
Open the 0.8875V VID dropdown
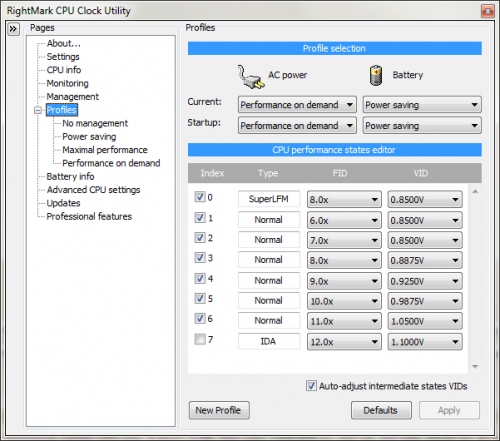(x=425, y=260)
